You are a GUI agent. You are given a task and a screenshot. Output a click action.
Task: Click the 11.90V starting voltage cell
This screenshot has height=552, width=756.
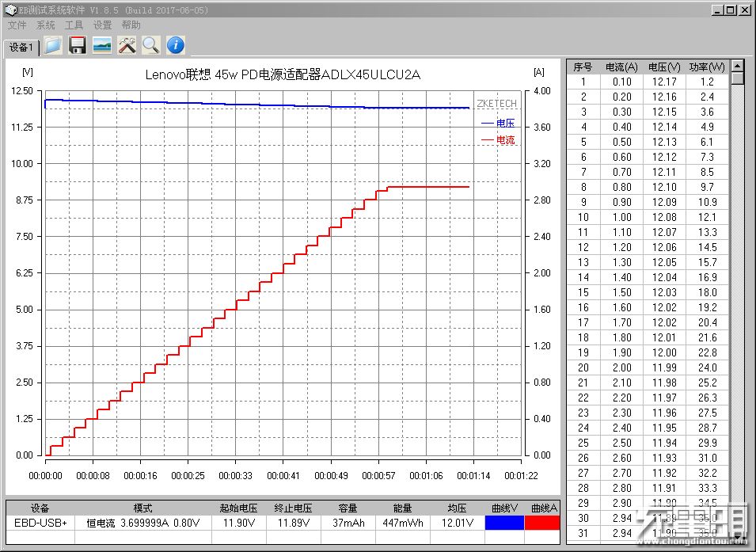coord(238,523)
